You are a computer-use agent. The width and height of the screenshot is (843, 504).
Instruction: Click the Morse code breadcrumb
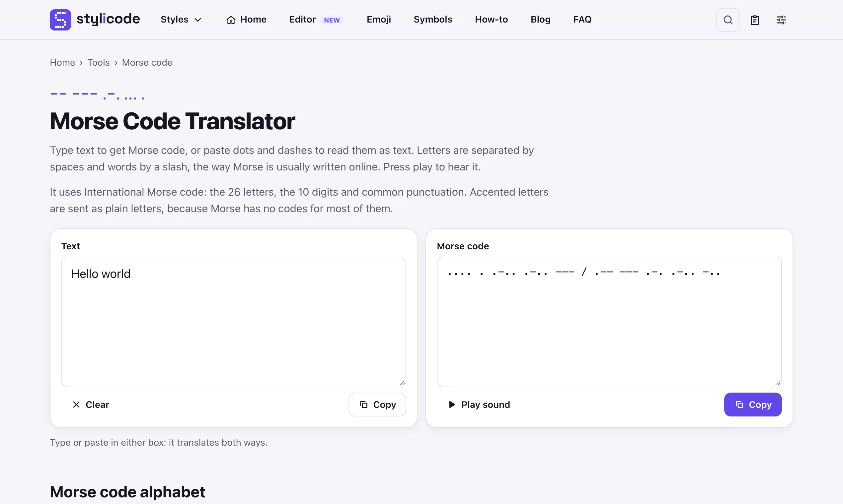click(x=147, y=62)
